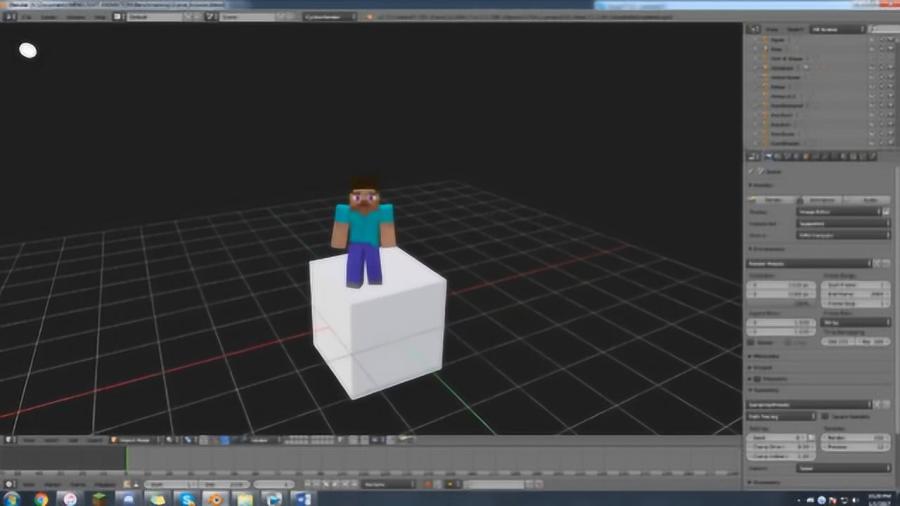
Task: Toggle the Square Samples checkbox
Action: coord(825,417)
